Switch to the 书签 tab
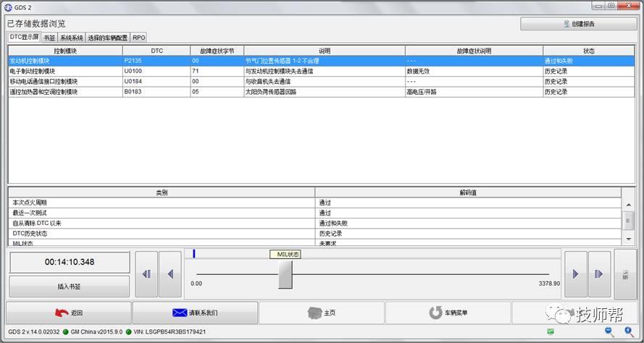644x343 pixels. (49, 38)
